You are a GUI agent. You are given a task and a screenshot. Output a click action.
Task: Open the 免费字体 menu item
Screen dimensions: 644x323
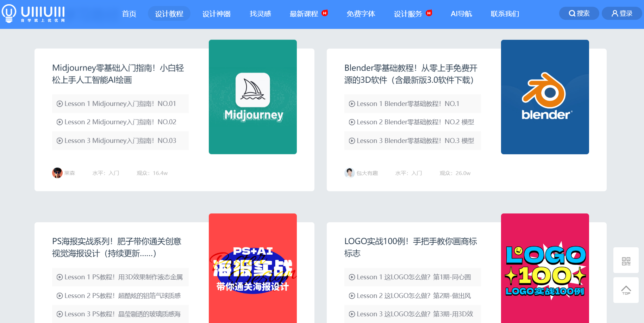(361, 14)
